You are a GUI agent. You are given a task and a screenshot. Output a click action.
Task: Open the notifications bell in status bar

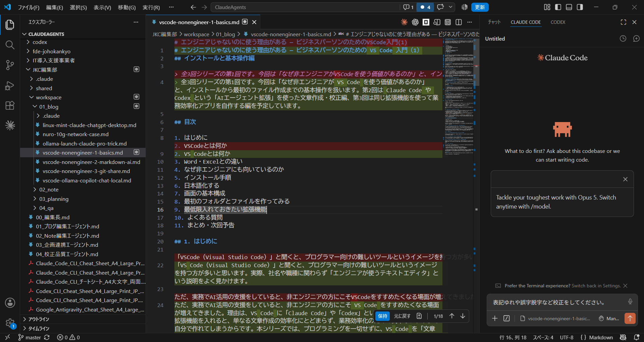pyautogui.click(x=636, y=337)
